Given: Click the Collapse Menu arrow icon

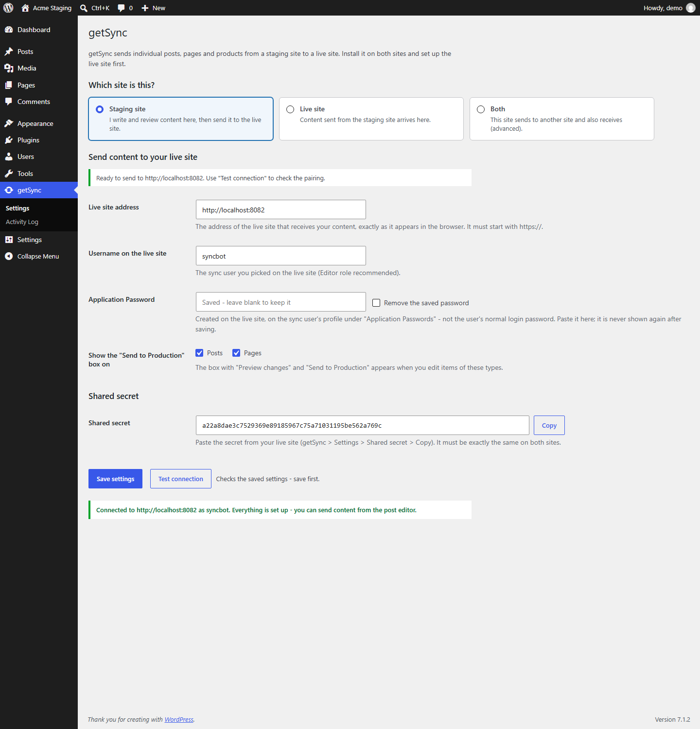Looking at the screenshot, I should [9, 256].
